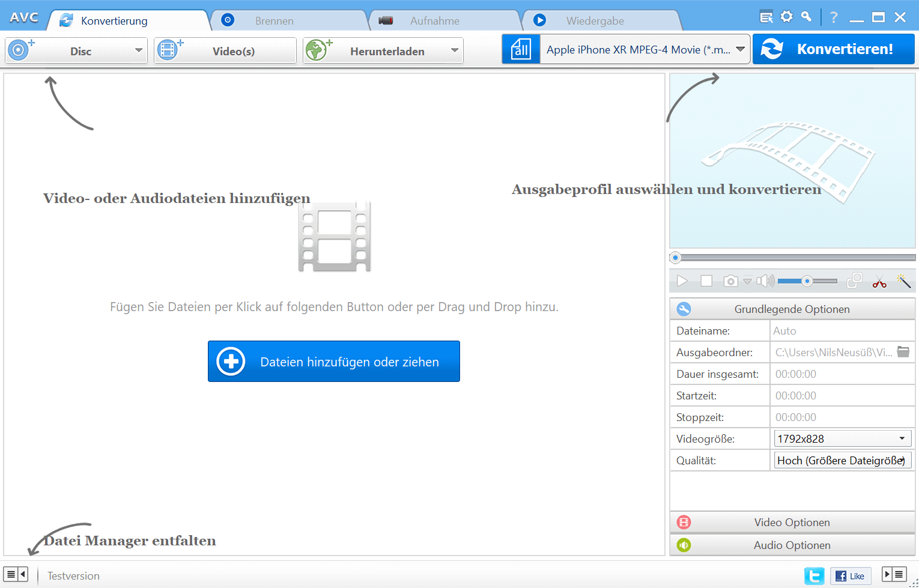Image resolution: width=919 pixels, height=588 pixels.
Task: Open the snapshot options small arrow
Action: [747, 281]
